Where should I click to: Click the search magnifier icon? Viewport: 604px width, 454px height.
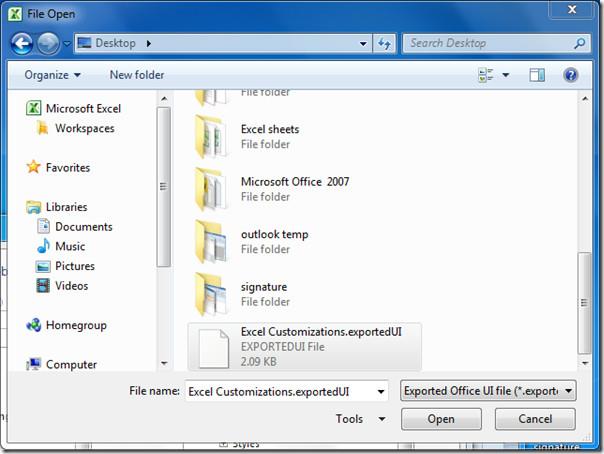pyautogui.click(x=579, y=43)
